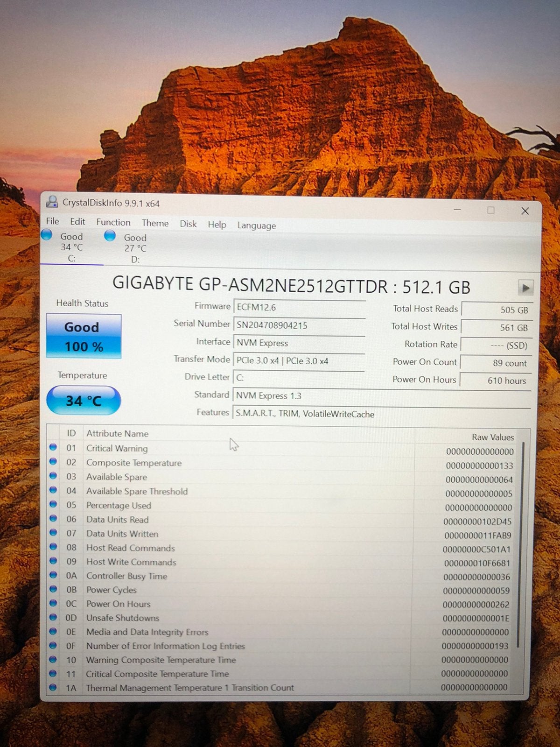This screenshot has height=747, width=560.
Task: Click the Power On Count value 89 count
Action: pos(496,363)
